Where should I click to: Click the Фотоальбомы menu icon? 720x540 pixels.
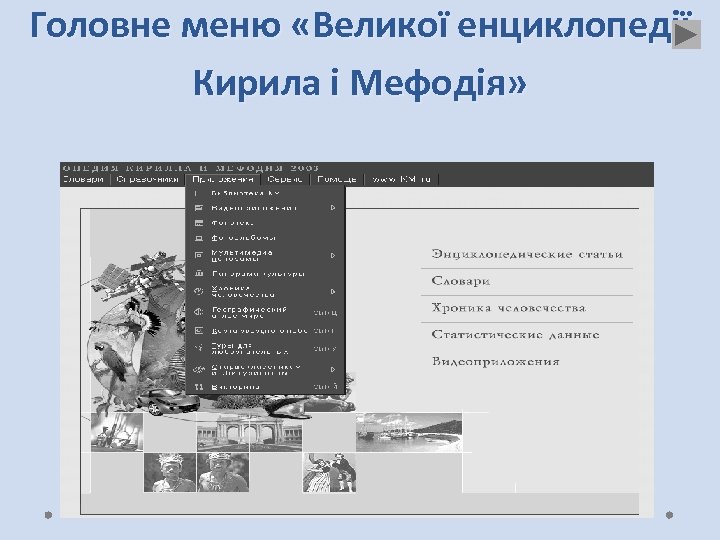click(199, 238)
